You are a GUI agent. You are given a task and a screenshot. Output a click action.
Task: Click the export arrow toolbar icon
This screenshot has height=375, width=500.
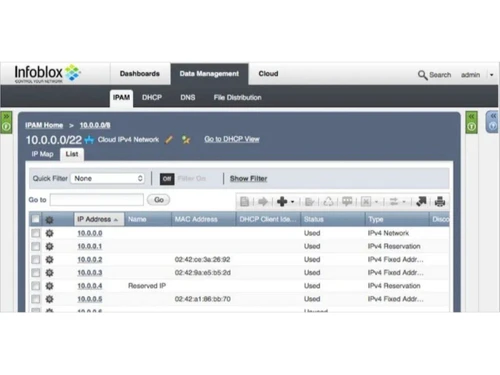[x=421, y=201]
